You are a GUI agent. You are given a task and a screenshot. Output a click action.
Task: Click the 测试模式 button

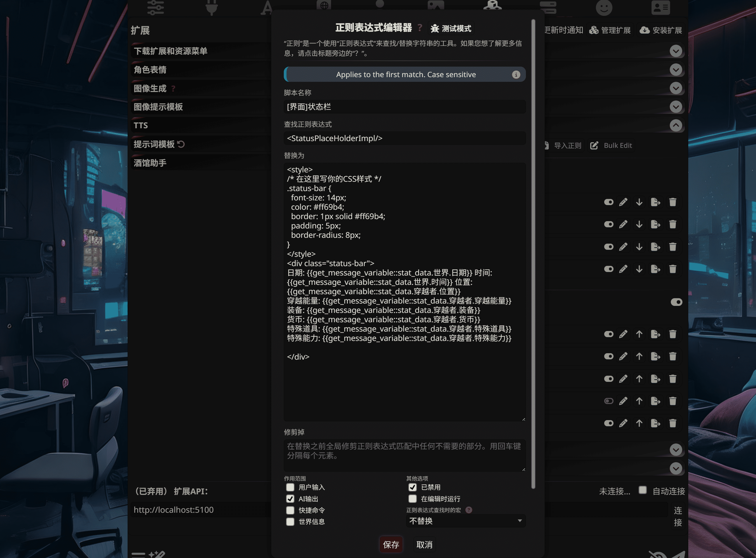[451, 28]
